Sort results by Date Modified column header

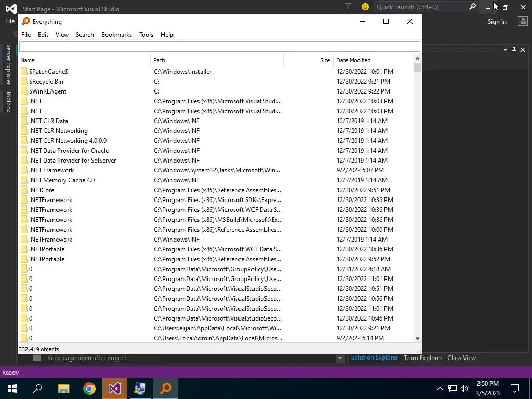pyautogui.click(x=373, y=60)
